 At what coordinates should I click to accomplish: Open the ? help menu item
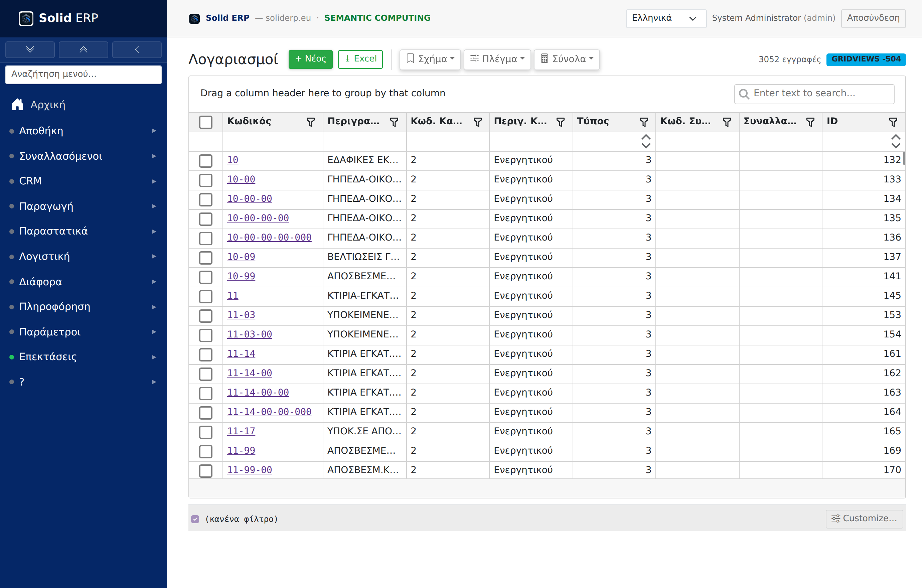coord(84,382)
